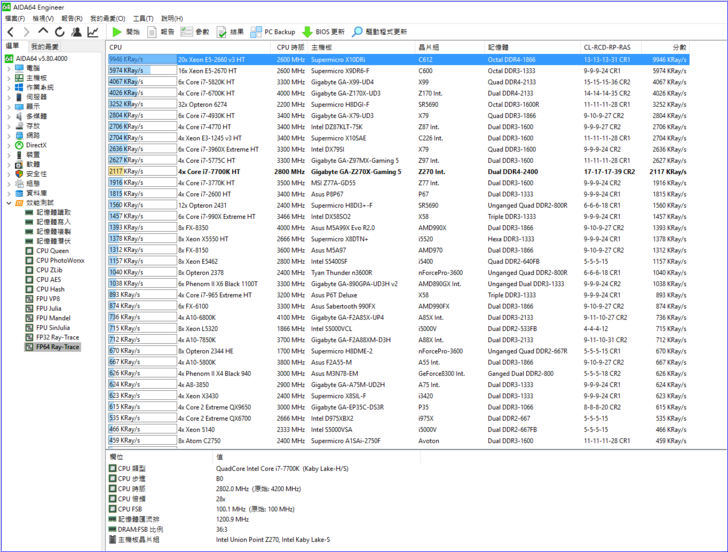
Task: Expand the DirectX tree node
Action: pyautogui.click(x=9, y=145)
